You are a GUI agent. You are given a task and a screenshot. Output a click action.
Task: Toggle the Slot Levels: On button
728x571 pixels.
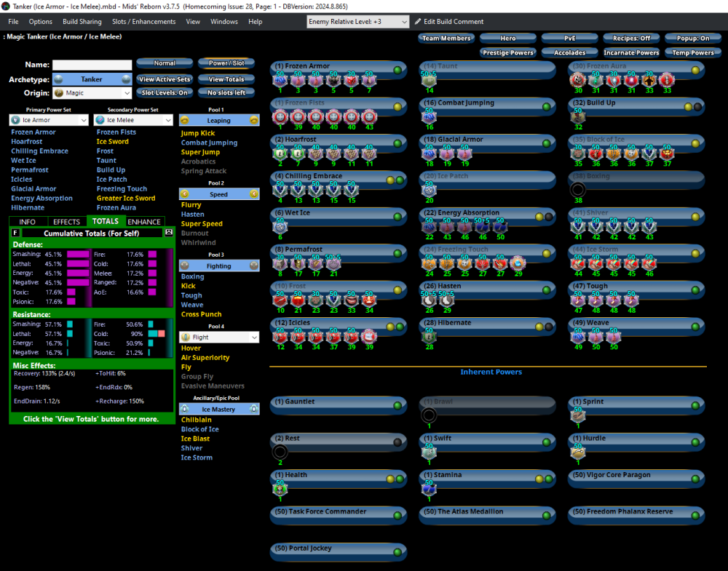[165, 92]
